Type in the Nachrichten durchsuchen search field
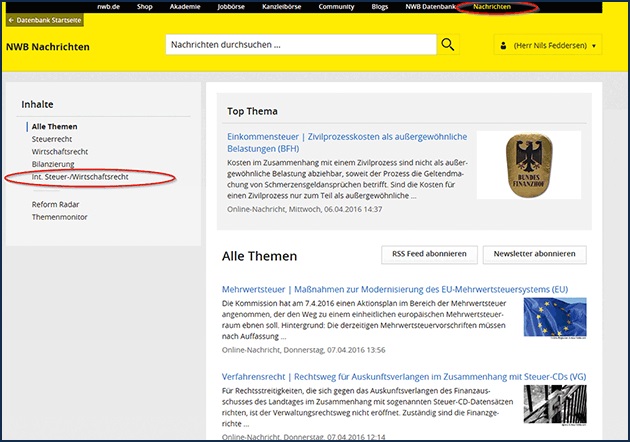Image resolution: width=630 pixels, height=442 pixels. tap(300, 45)
